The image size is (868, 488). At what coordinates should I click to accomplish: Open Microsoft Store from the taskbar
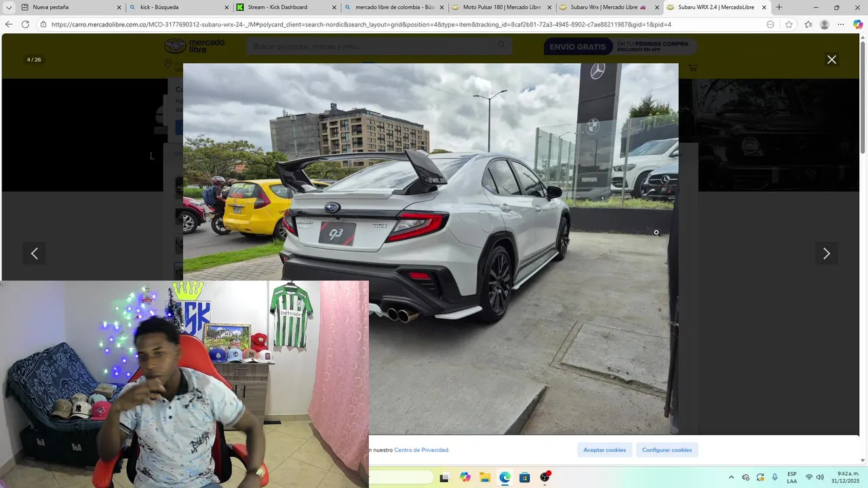point(524,478)
